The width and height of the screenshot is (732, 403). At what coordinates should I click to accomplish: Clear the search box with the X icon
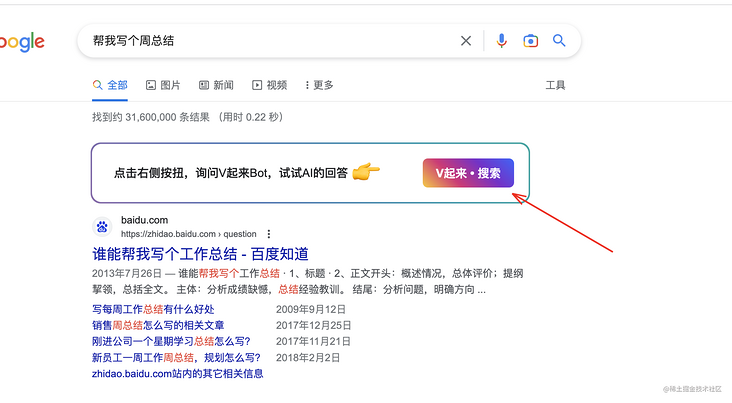click(465, 41)
